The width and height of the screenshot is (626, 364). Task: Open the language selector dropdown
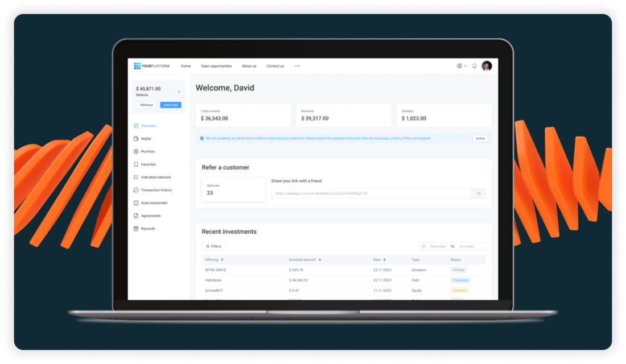coord(461,65)
